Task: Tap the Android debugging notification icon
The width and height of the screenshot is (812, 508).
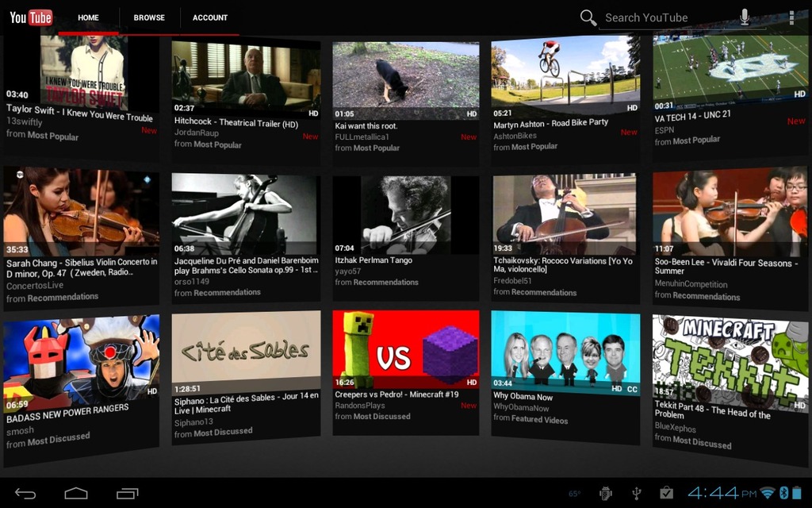Action: [605, 494]
